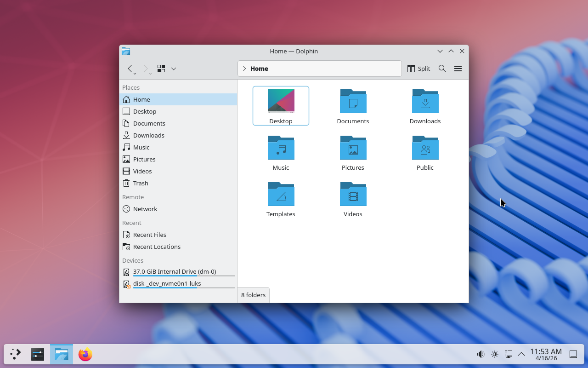Open the application launcher in taskbar
Screen dimensions: 588x368
coord(16,354)
